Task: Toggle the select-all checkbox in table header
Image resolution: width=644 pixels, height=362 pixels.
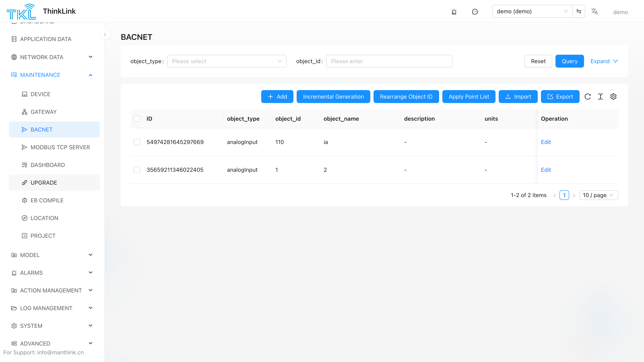Action: pos(137,119)
